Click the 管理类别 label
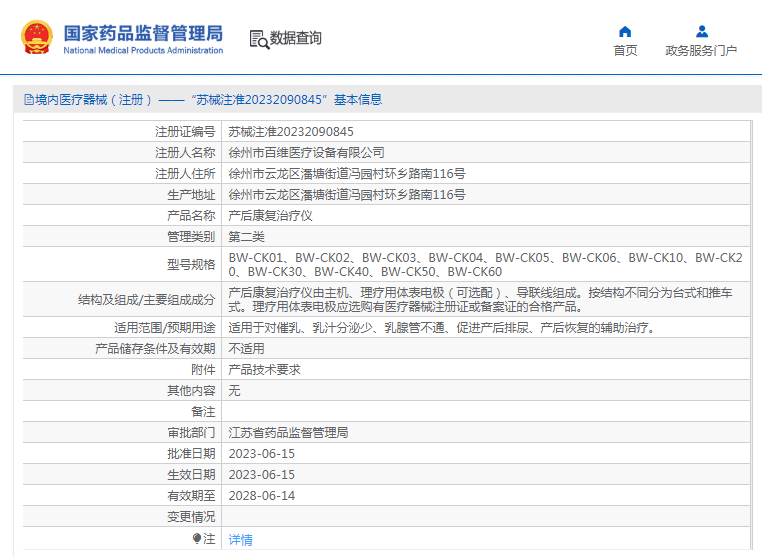 click(x=191, y=237)
